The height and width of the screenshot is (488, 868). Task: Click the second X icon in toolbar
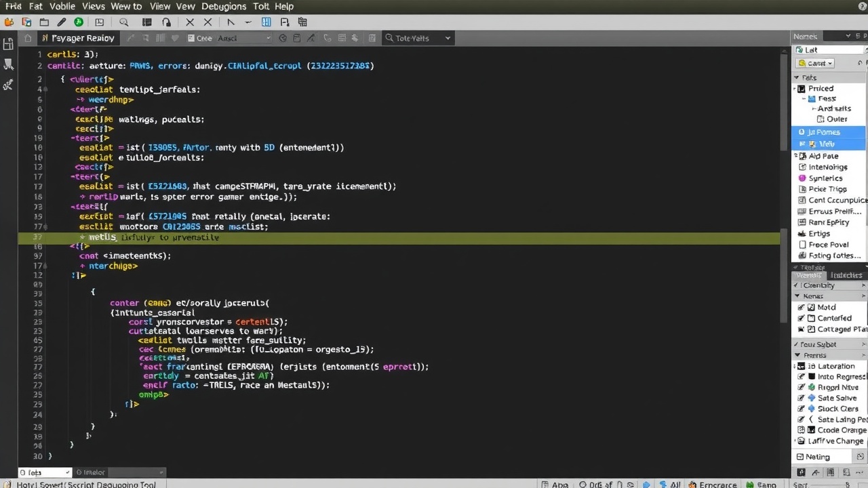point(208,22)
